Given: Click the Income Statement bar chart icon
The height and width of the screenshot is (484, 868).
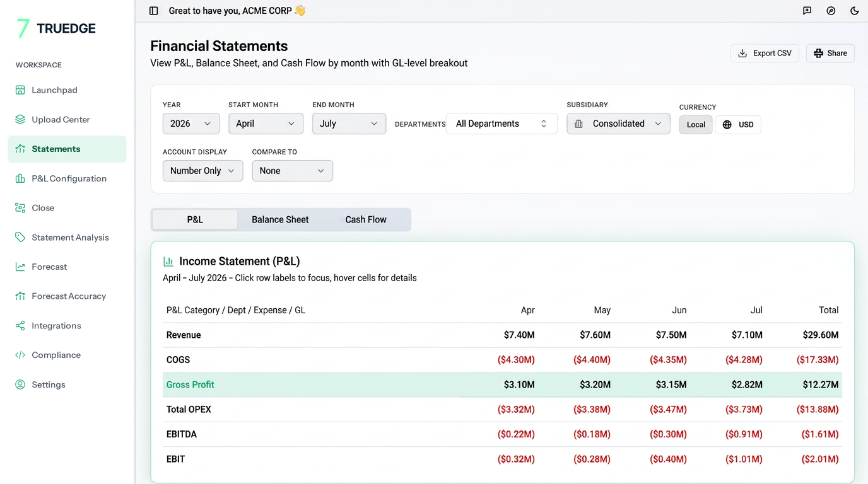Looking at the screenshot, I should pyautogui.click(x=168, y=261).
